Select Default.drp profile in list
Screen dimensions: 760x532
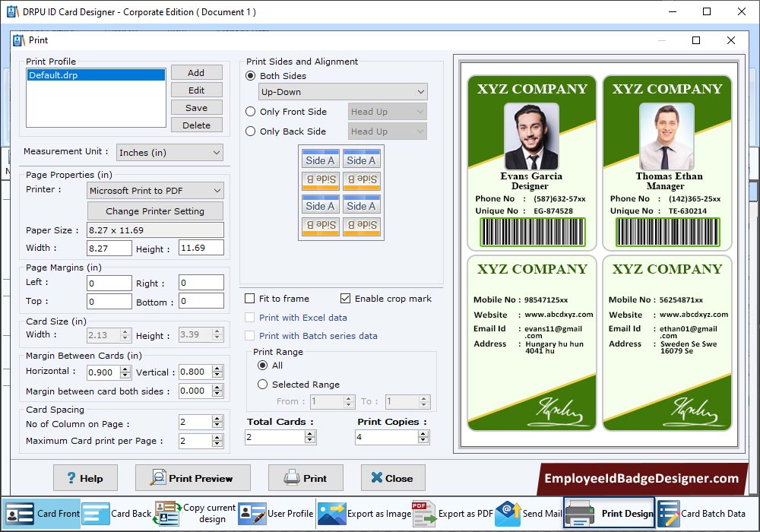pos(96,75)
